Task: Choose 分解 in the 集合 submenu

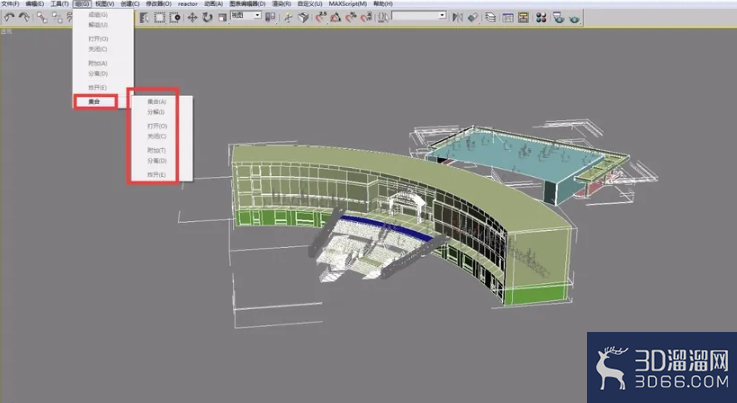Action: coord(156,112)
